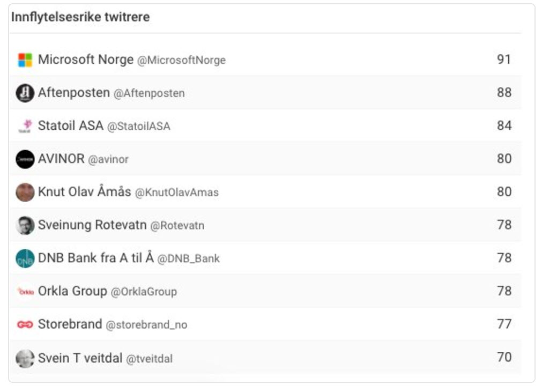Click the Statoil ASA logo icon

point(25,126)
